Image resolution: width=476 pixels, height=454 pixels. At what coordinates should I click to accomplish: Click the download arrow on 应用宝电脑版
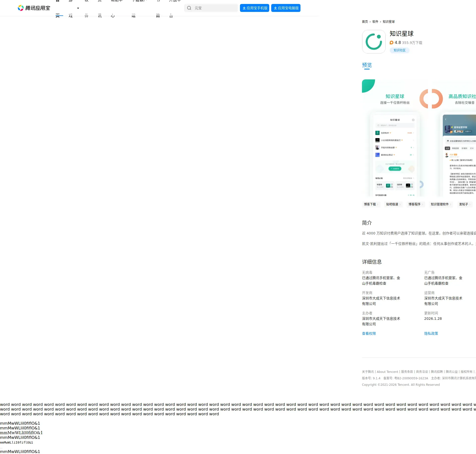(x=275, y=8)
